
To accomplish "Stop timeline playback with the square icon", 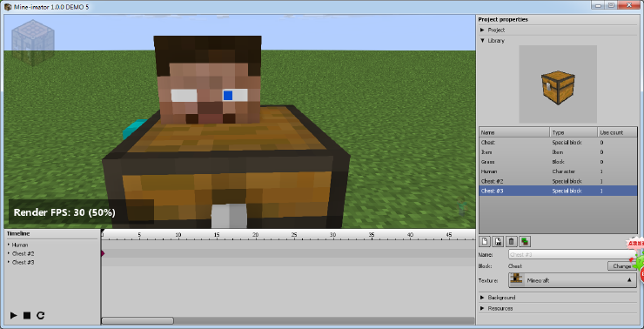I will click(x=27, y=315).
